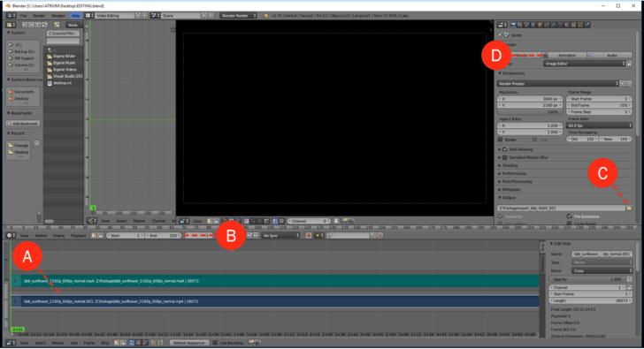Open the Render Presets dropdown
Image resolution: width=644 pixels, height=349 pixels.
pyautogui.click(x=557, y=84)
